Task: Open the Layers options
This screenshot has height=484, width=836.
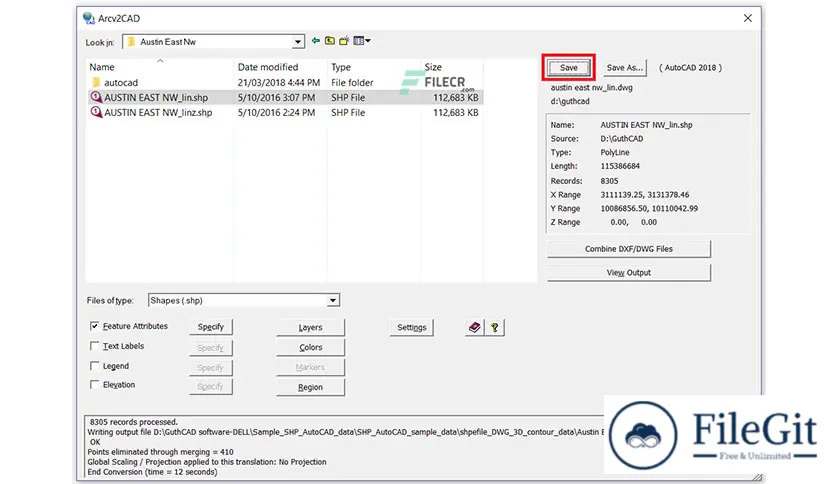Action: point(310,327)
